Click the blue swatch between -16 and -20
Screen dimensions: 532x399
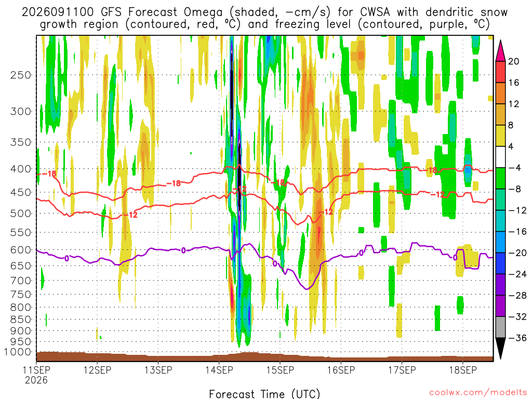pos(500,242)
